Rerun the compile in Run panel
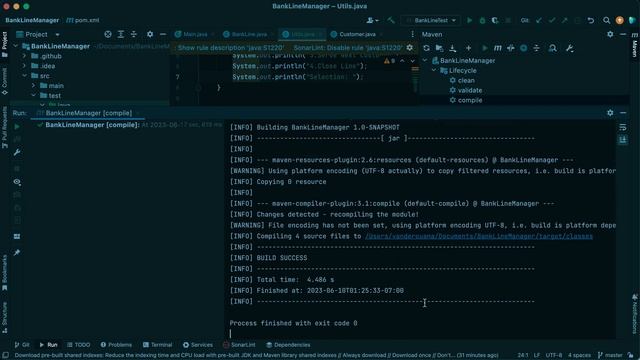The width and height of the screenshot is (640, 360). pos(17,127)
